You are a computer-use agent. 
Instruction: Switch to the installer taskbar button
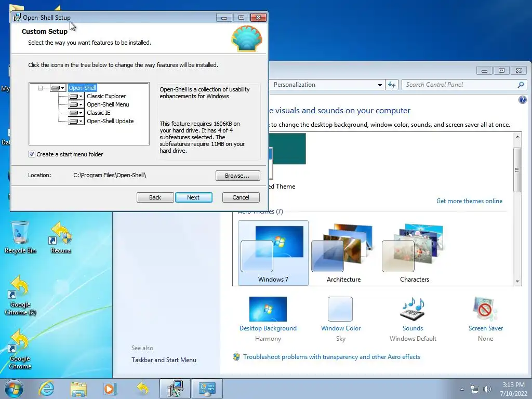(175, 389)
